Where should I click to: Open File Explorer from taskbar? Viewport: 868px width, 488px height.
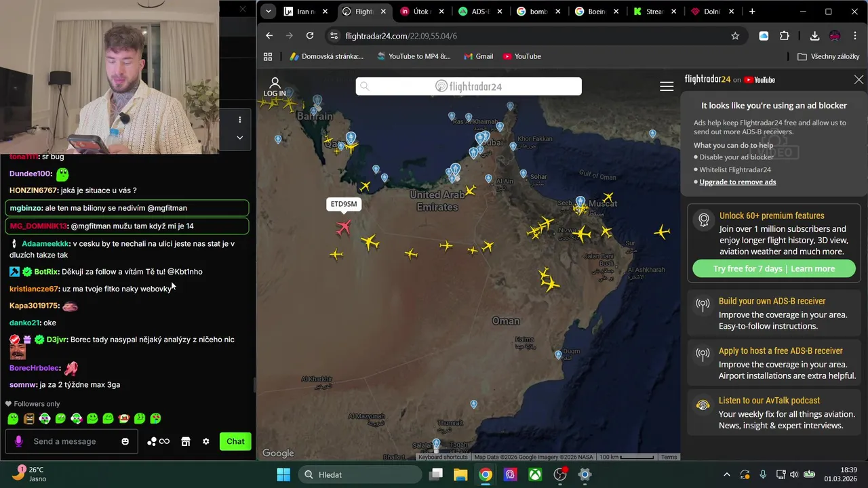click(x=460, y=474)
